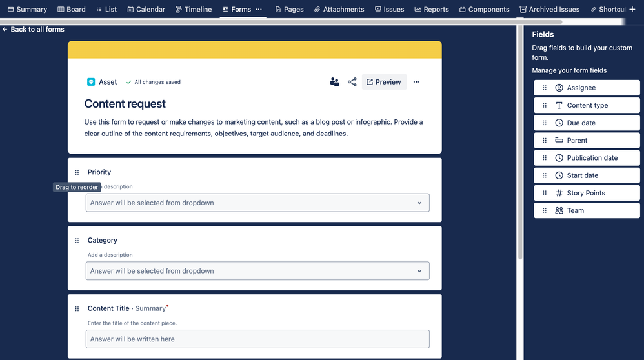Click the Due date drag handle
Image resolution: width=644 pixels, height=360 pixels.
(545, 123)
